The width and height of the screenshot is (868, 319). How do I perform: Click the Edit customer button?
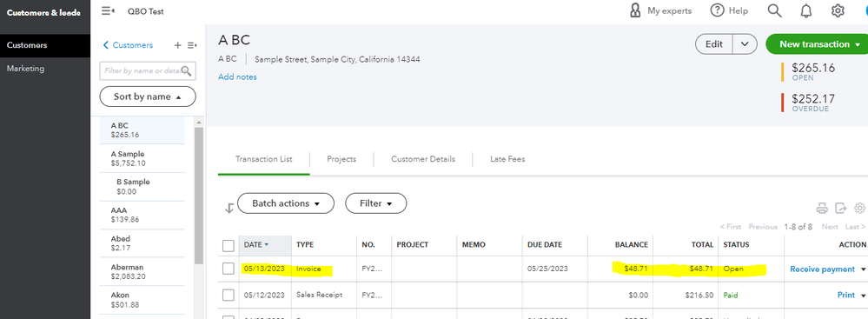click(x=714, y=44)
